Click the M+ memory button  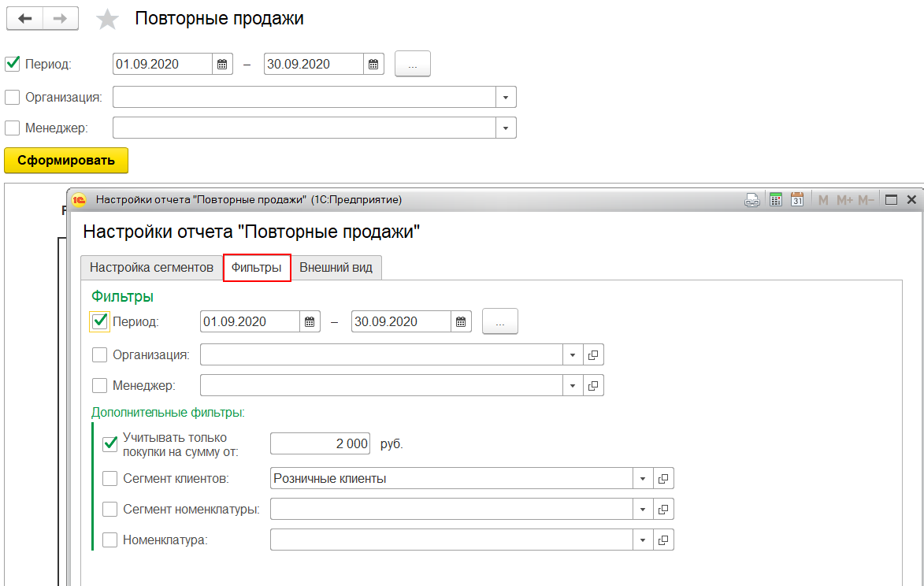[x=844, y=200]
